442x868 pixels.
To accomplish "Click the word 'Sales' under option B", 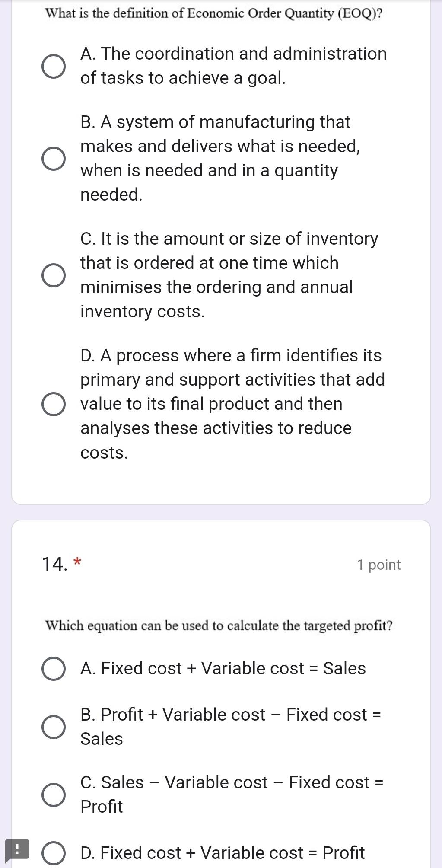I will pos(102,739).
